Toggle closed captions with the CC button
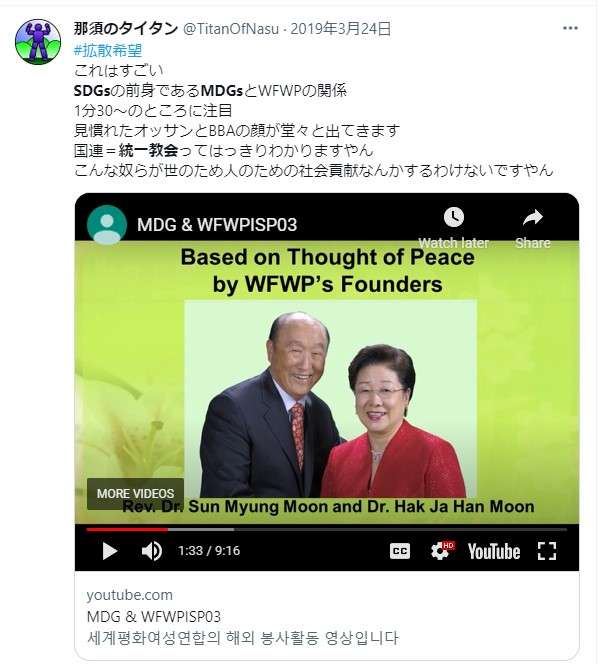Viewport: 598px width, 664px height. (400, 551)
